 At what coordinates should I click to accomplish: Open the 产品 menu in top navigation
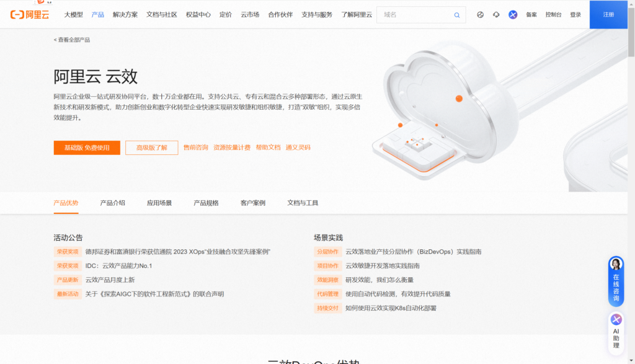click(x=97, y=14)
